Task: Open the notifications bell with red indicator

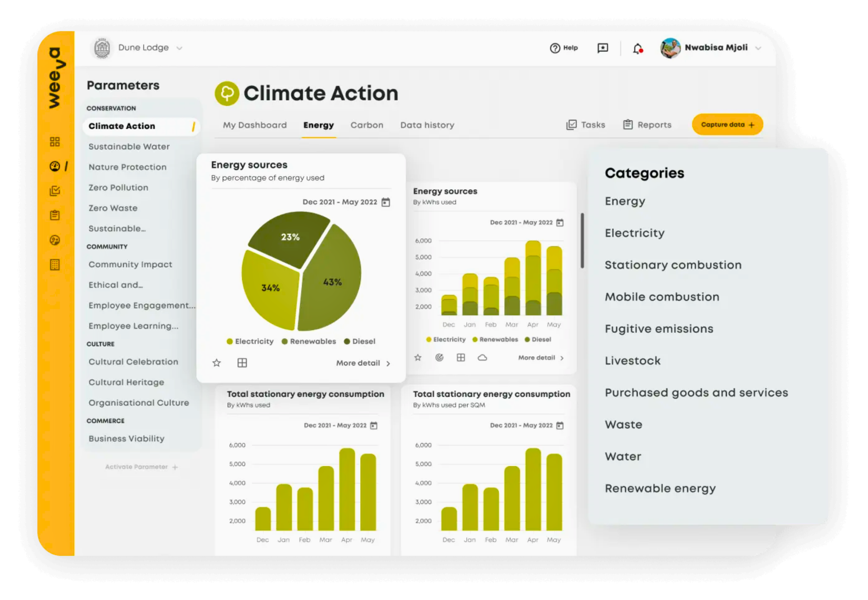Action: (637, 48)
